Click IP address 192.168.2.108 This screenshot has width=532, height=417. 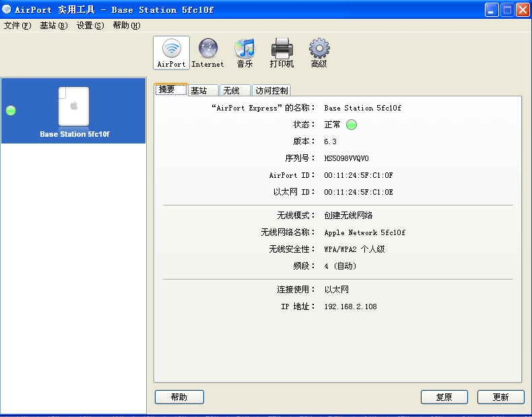coord(350,307)
